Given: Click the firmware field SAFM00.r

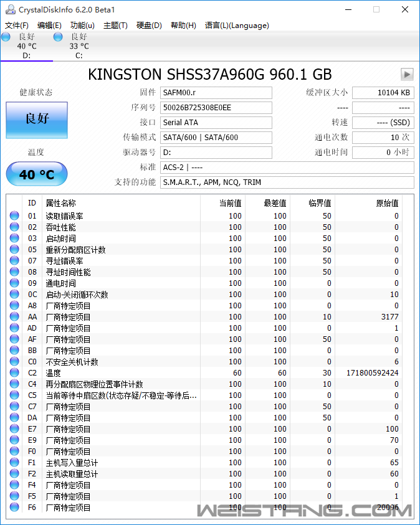Looking at the screenshot, I should coord(216,93).
